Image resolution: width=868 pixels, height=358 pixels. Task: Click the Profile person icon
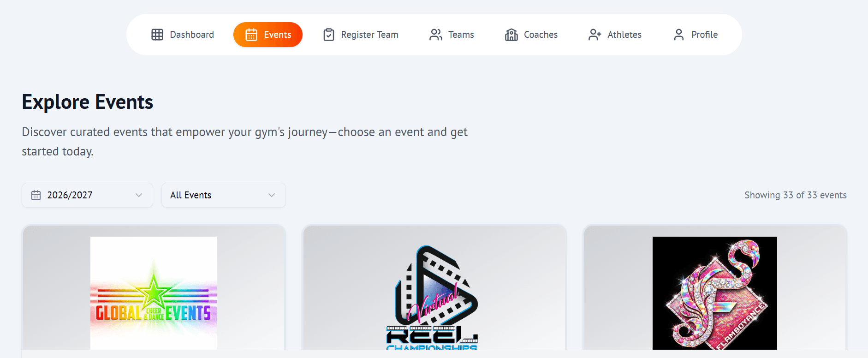[x=679, y=35]
